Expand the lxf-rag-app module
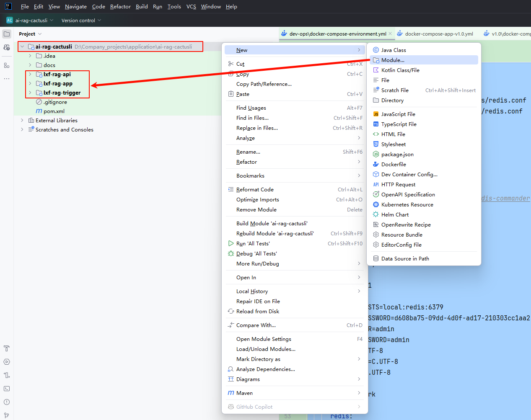This screenshot has height=420, width=531. [30, 83]
